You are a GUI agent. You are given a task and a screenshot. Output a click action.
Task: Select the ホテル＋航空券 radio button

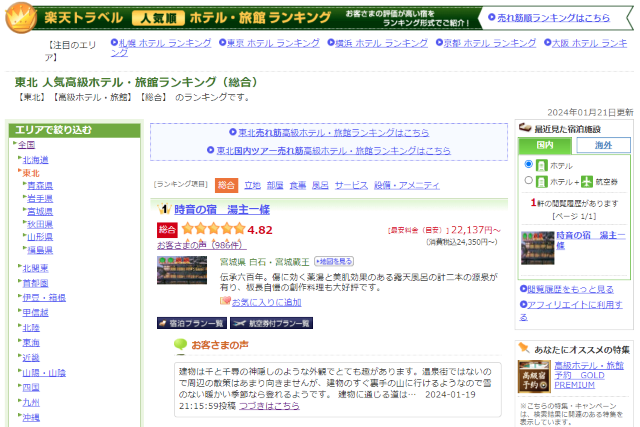[528, 181]
